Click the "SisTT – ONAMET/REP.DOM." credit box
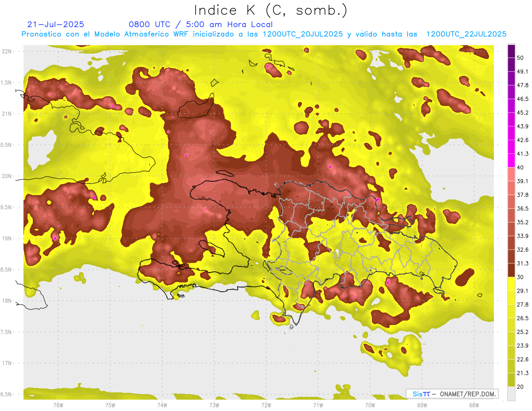 coord(452,394)
